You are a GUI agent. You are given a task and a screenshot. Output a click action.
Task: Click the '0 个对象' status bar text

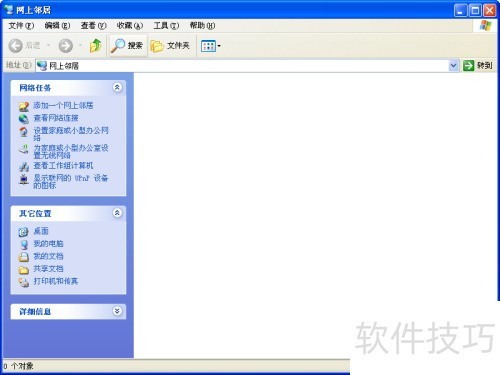coord(18,366)
